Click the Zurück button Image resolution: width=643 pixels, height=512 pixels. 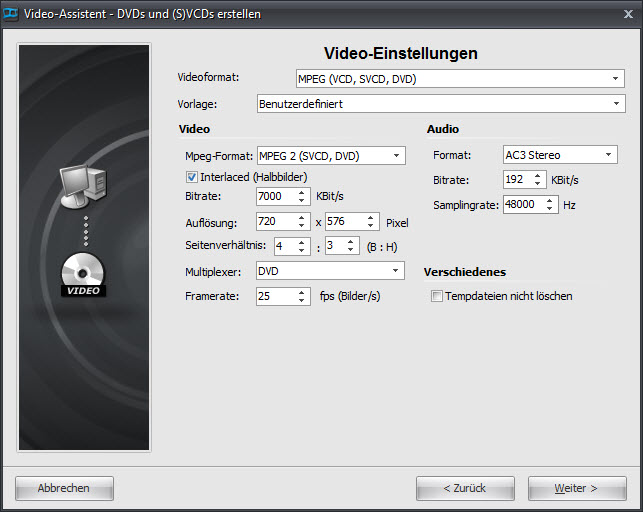tap(465, 488)
